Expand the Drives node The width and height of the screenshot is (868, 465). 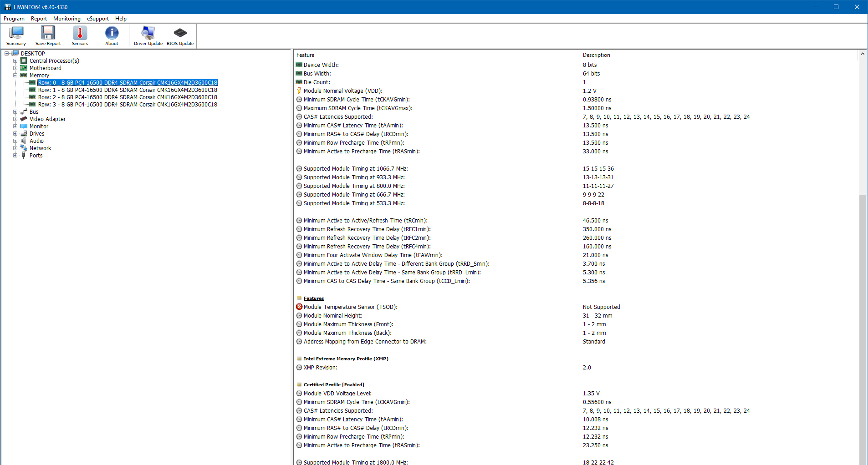tap(15, 133)
